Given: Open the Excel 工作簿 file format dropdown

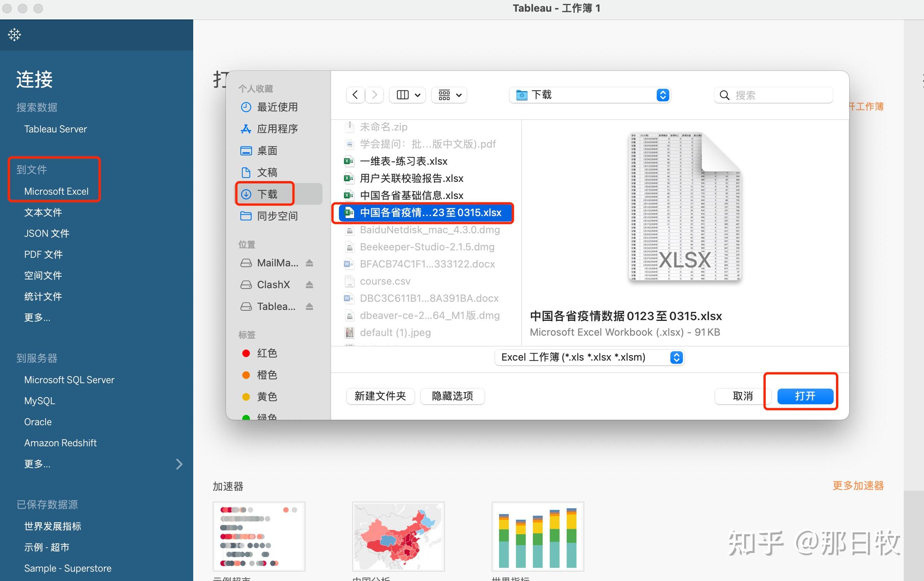Looking at the screenshot, I should [676, 357].
